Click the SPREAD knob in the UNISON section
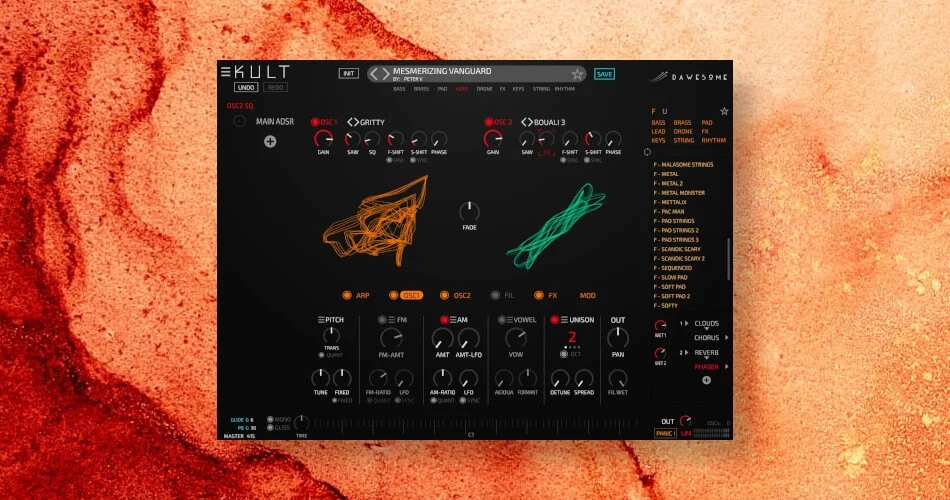Viewport: 950px width, 500px height. click(583, 379)
